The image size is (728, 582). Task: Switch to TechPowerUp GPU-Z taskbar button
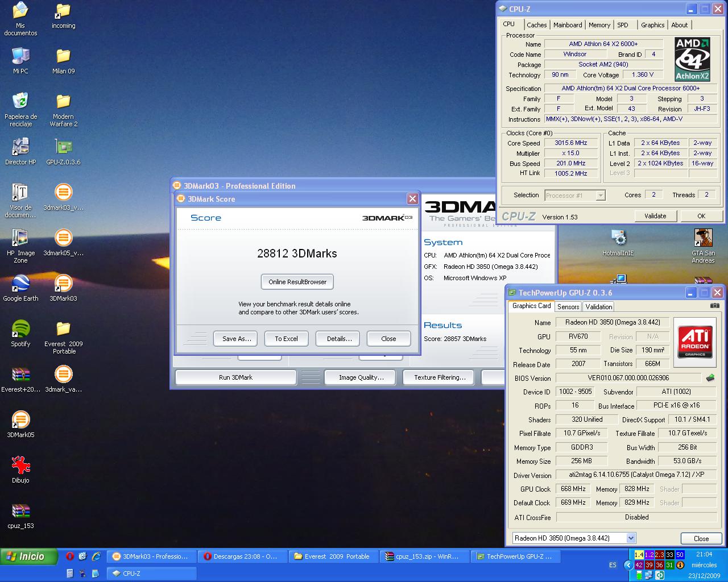tap(515, 556)
